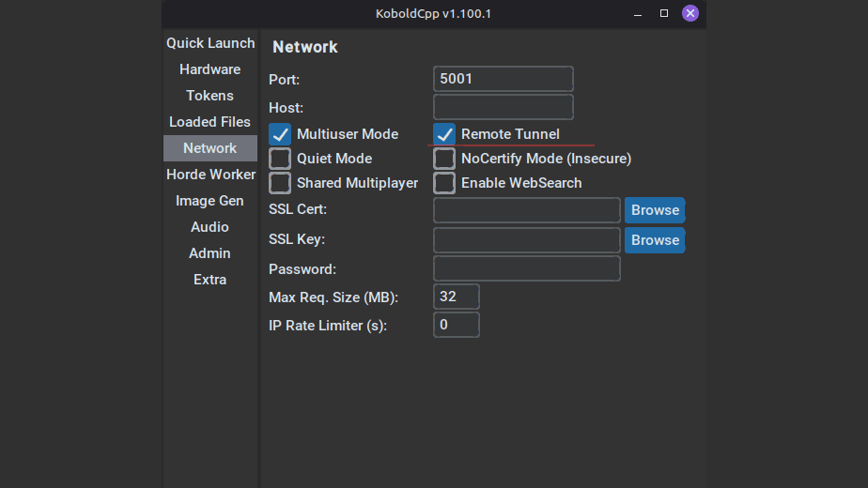This screenshot has width=868, height=488.
Task: Go to the Loaded Files tab
Action: [x=210, y=122]
